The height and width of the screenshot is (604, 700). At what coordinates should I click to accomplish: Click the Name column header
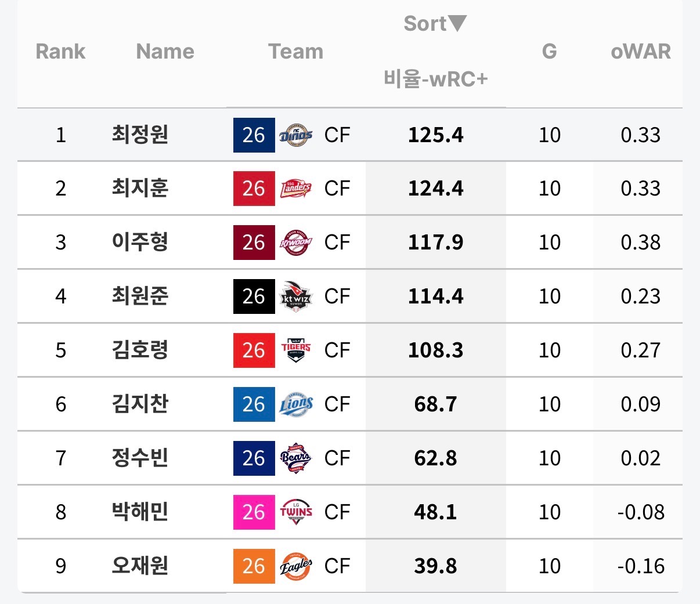coord(165,52)
